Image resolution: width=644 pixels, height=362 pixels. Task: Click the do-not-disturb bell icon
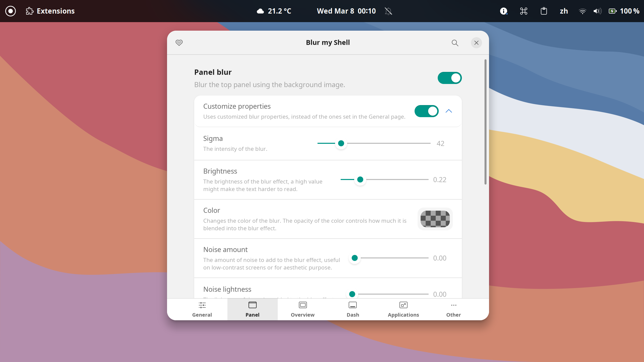click(x=388, y=11)
